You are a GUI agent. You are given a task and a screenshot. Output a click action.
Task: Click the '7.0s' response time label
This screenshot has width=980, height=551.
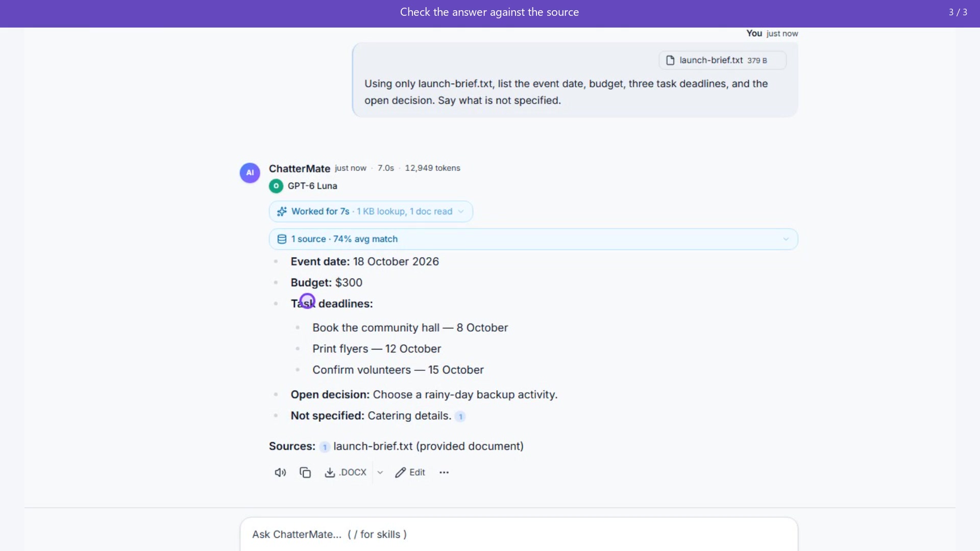385,168
